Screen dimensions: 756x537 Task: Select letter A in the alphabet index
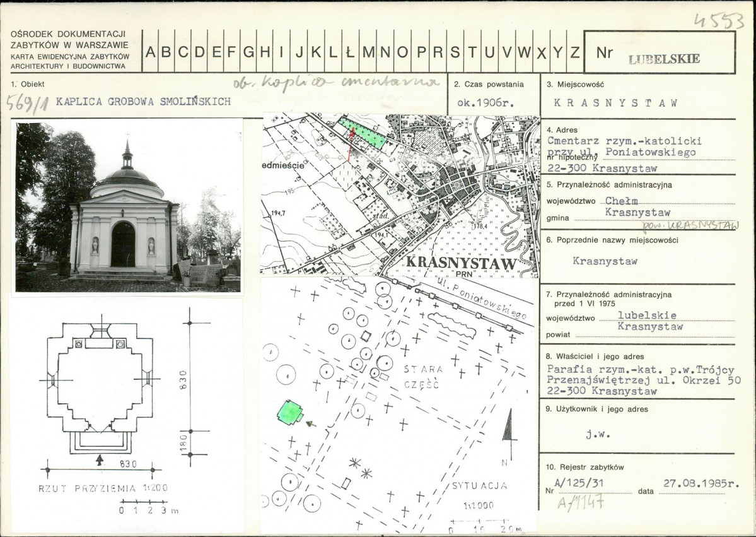pos(151,52)
